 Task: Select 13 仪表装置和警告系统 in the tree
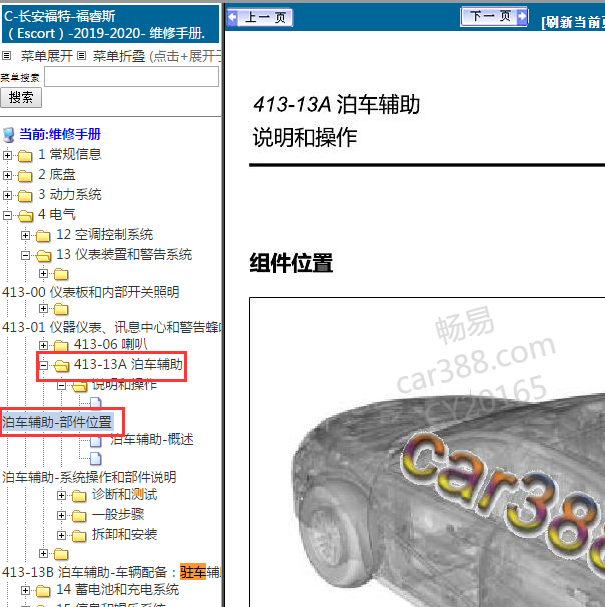pyautogui.click(x=124, y=255)
